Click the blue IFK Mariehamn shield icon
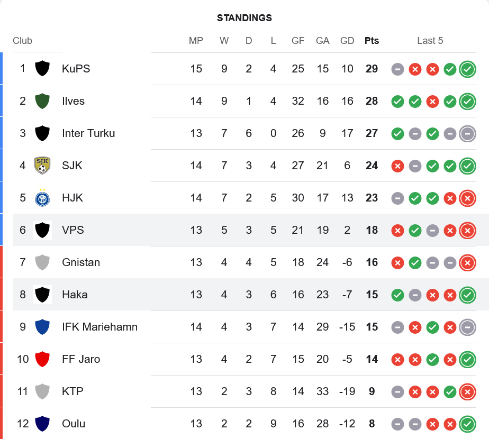The image size is (489, 448). [x=42, y=327]
